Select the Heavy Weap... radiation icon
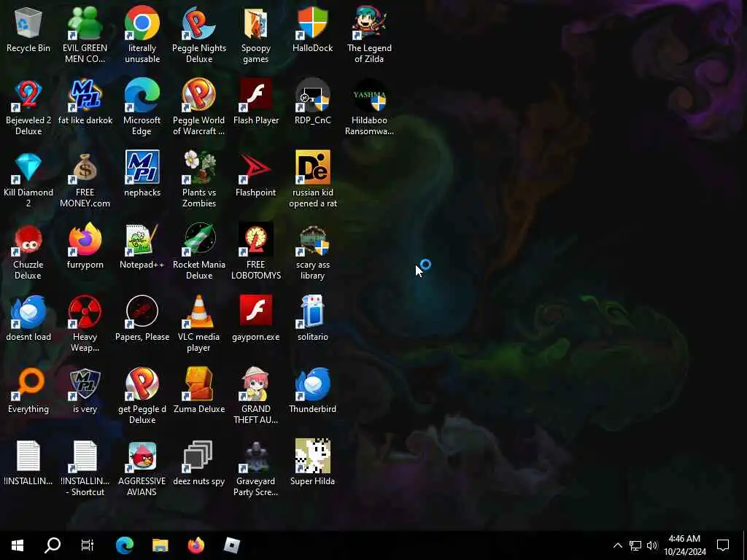Viewport: 747px width, 560px height. [x=85, y=324]
